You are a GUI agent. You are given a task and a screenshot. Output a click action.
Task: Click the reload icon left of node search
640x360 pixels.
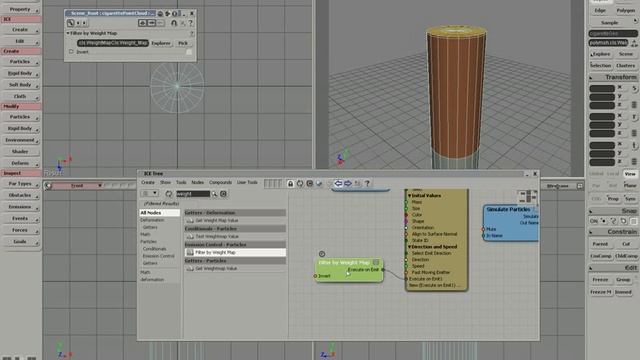[169, 194]
